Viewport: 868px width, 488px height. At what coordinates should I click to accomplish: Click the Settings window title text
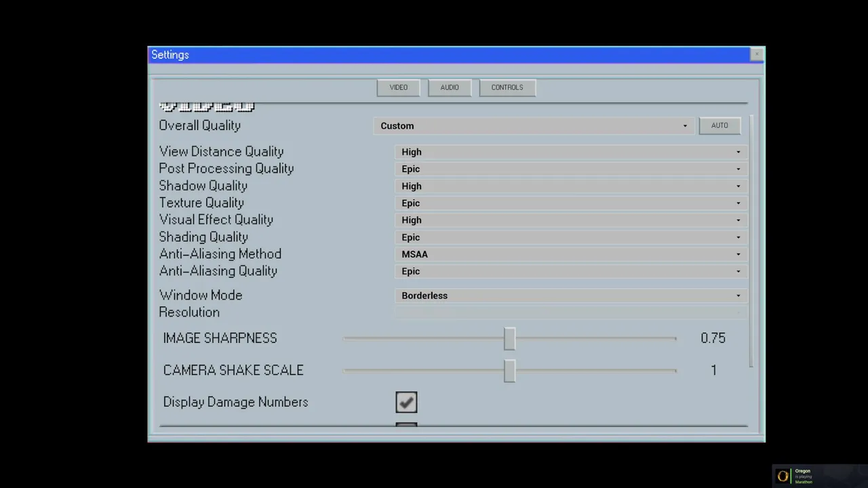(x=170, y=55)
